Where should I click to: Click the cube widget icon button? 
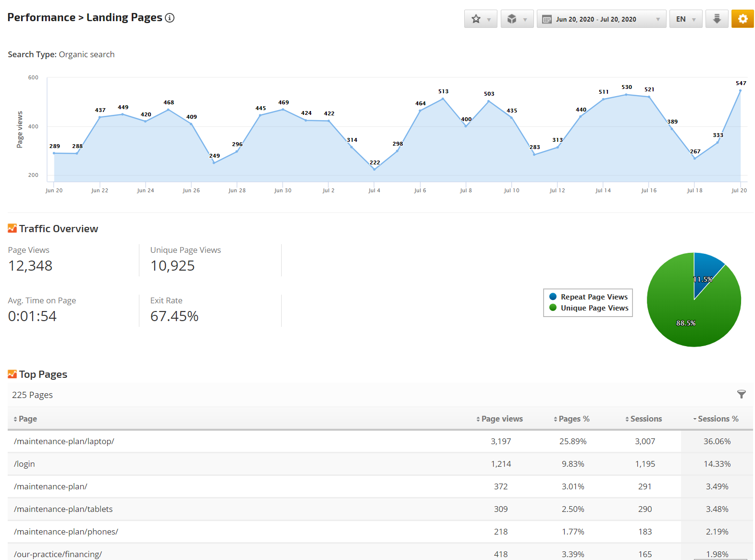pyautogui.click(x=517, y=19)
